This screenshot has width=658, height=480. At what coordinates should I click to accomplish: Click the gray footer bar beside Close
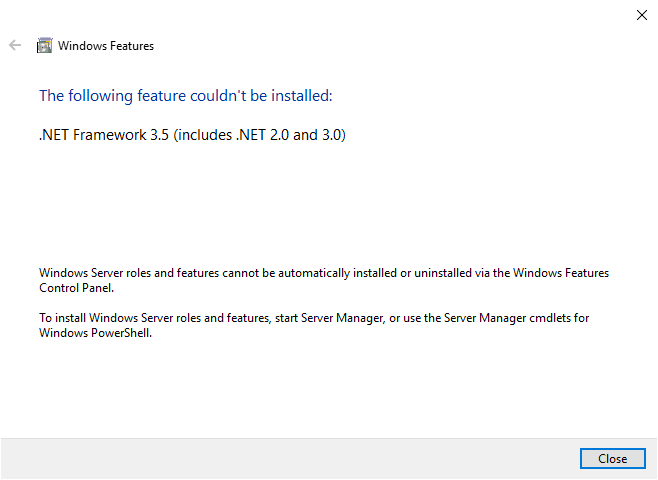[x=290, y=459]
